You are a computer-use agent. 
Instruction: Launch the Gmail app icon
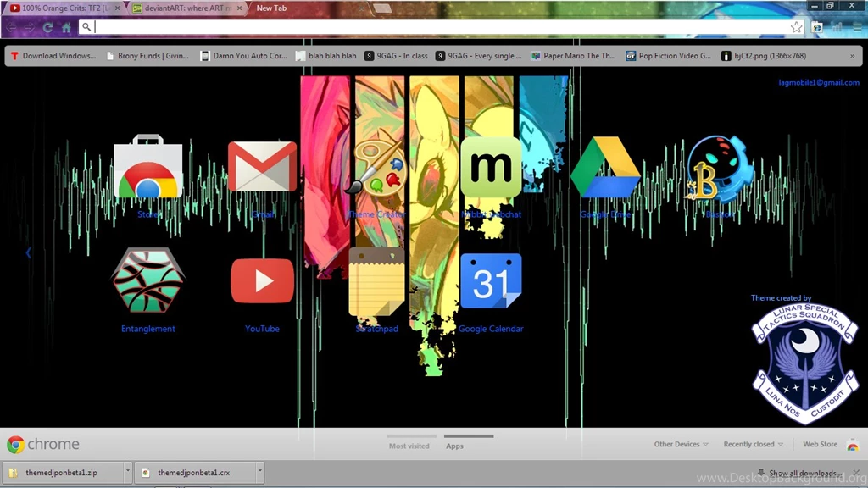click(x=262, y=166)
